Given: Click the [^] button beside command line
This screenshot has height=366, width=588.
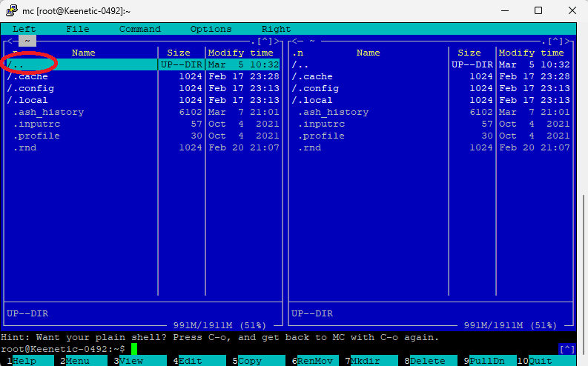Looking at the screenshot, I should click(566, 349).
